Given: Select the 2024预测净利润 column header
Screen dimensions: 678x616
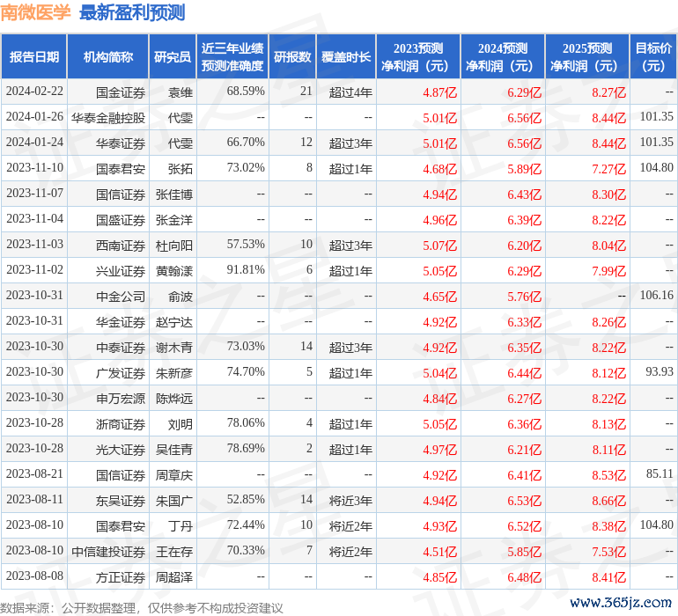Looking at the screenshot, I should [503, 56].
